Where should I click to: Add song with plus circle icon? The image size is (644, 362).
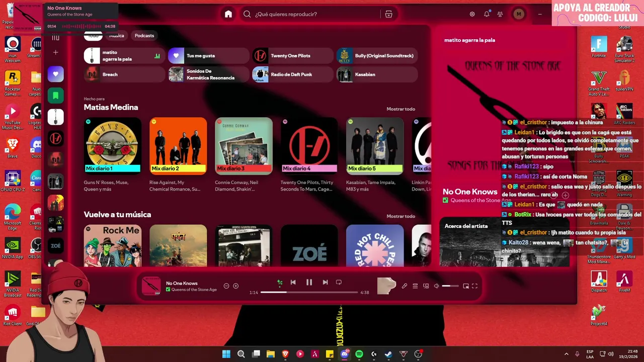(235, 286)
